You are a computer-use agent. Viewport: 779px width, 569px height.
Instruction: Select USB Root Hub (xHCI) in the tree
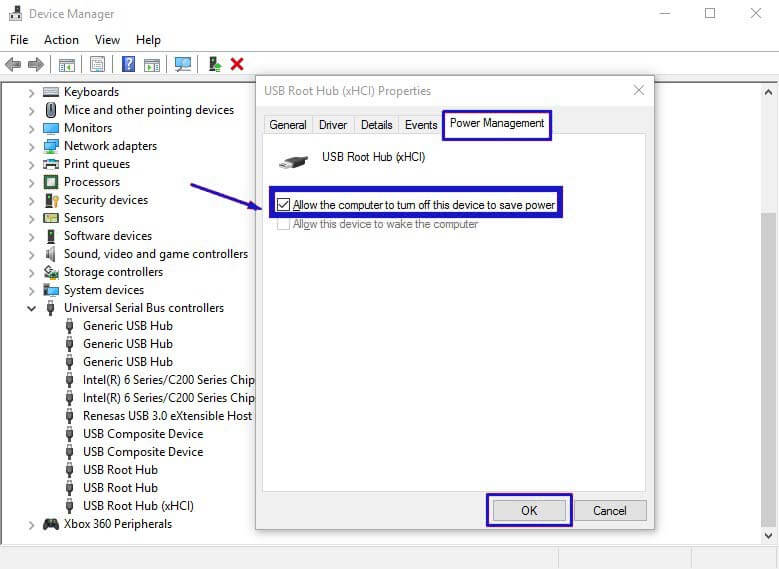(x=138, y=506)
